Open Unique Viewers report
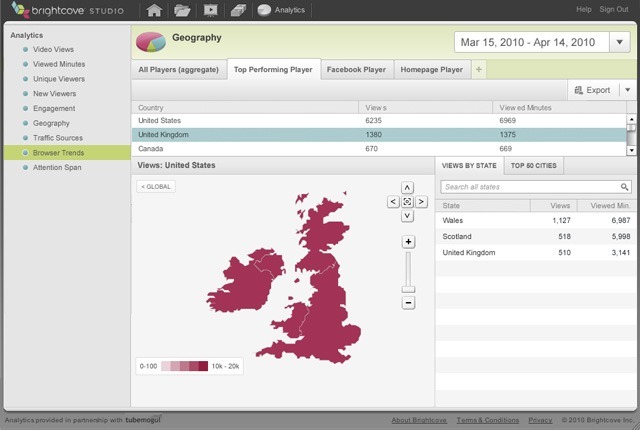The image size is (640, 430). 59,79
